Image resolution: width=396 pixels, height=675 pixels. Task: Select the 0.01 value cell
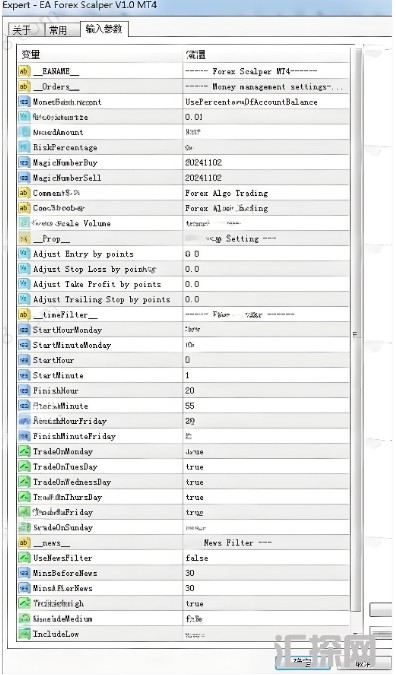coord(266,117)
